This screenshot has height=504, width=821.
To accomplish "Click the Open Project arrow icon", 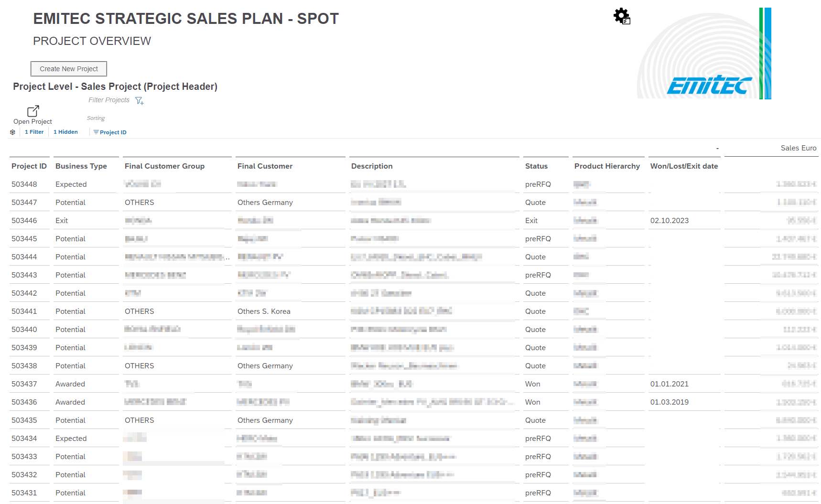I will [x=33, y=111].
